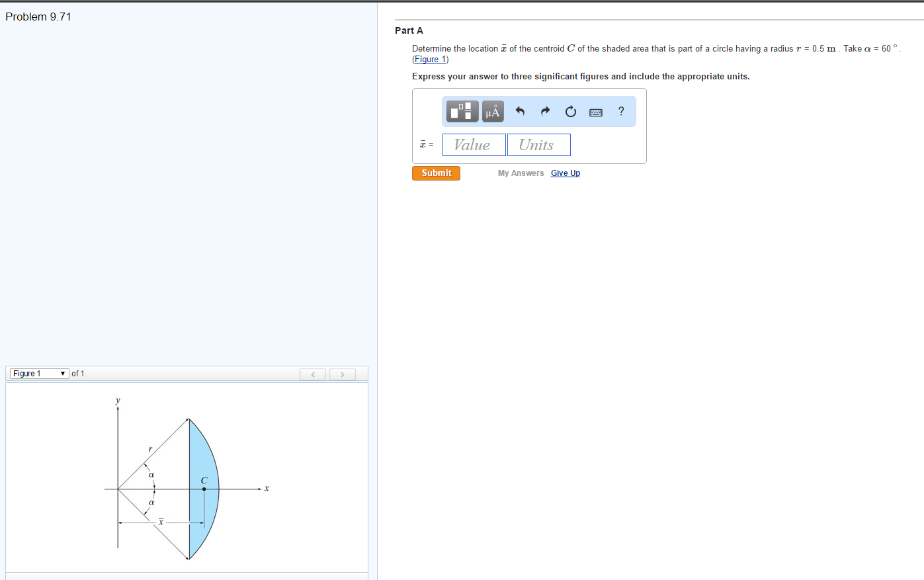Screen dimensions: 924x580
Task: Show keyboard shortcuts icon
Action: (x=596, y=112)
